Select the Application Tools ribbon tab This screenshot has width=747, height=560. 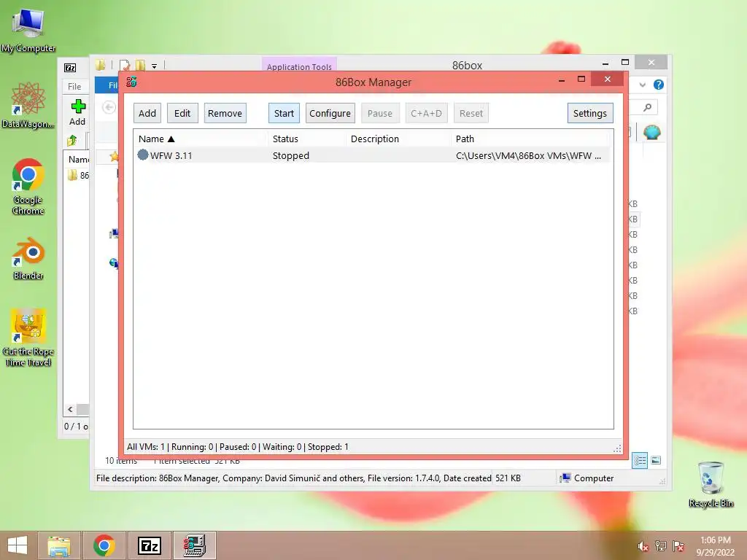pyautogui.click(x=299, y=66)
